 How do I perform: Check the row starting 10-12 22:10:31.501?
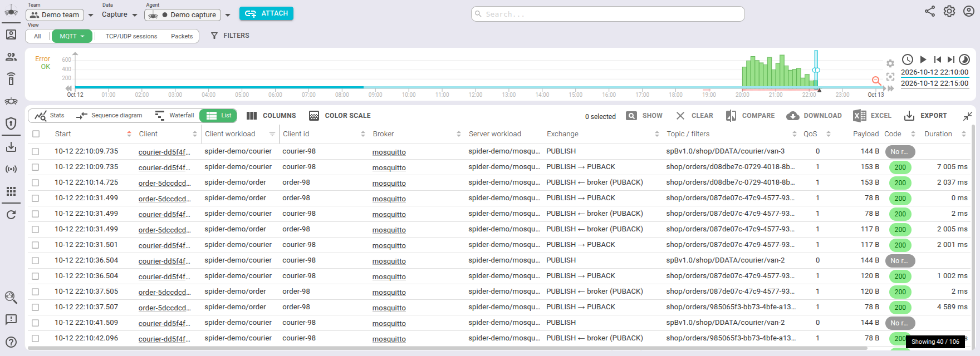[36, 245]
